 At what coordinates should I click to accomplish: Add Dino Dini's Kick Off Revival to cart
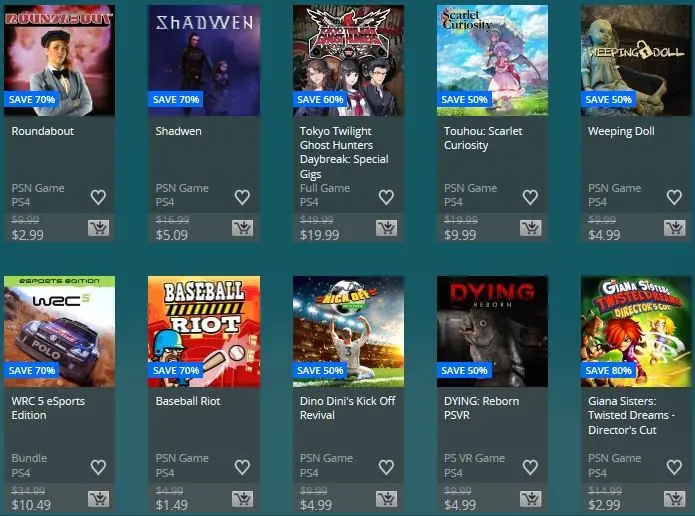pyautogui.click(x=387, y=499)
